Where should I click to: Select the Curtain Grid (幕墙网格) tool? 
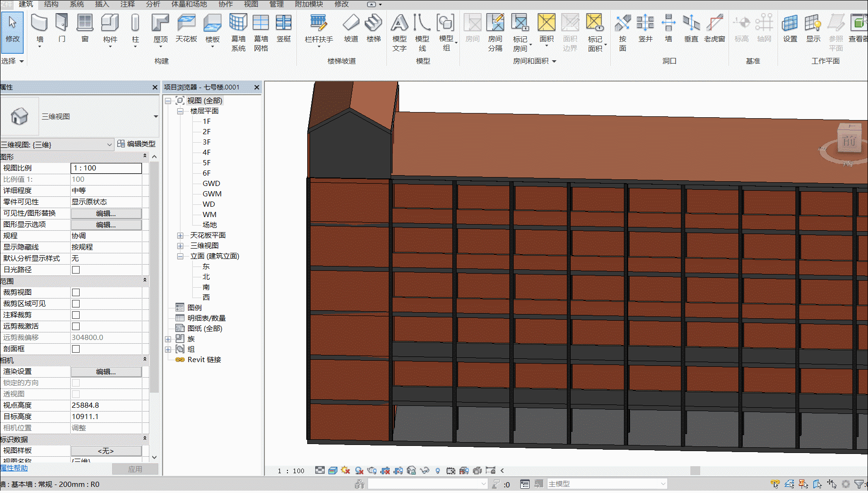[x=261, y=32]
